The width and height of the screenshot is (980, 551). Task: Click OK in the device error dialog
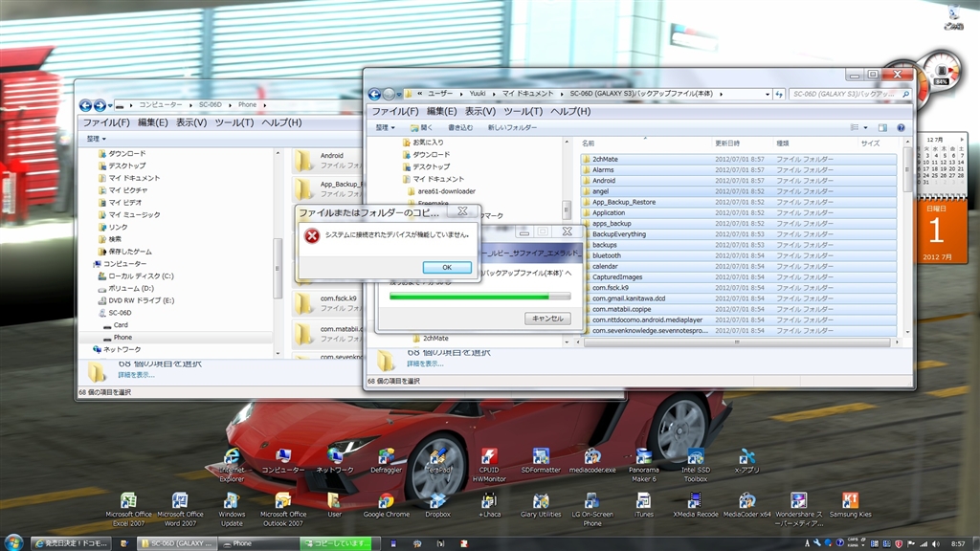click(x=447, y=268)
